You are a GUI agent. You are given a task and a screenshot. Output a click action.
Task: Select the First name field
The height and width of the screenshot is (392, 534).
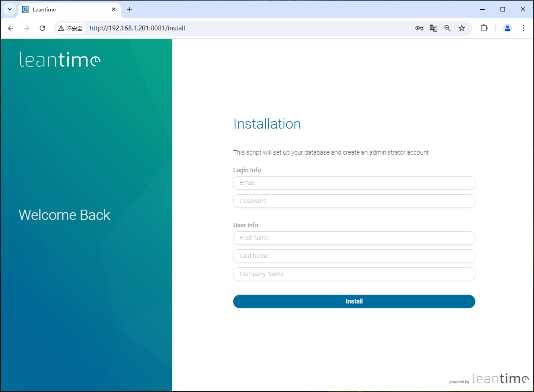click(x=354, y=238)
